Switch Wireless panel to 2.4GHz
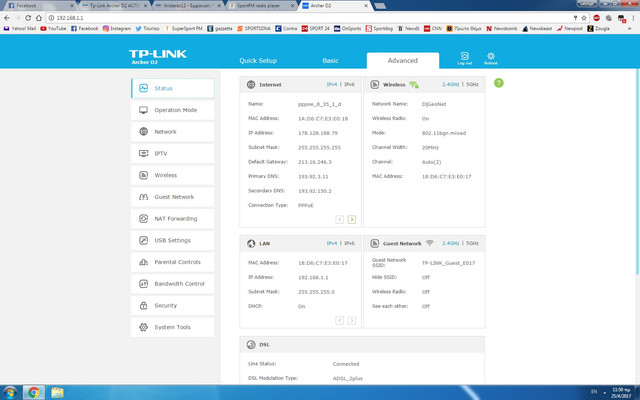 (451, 84)
